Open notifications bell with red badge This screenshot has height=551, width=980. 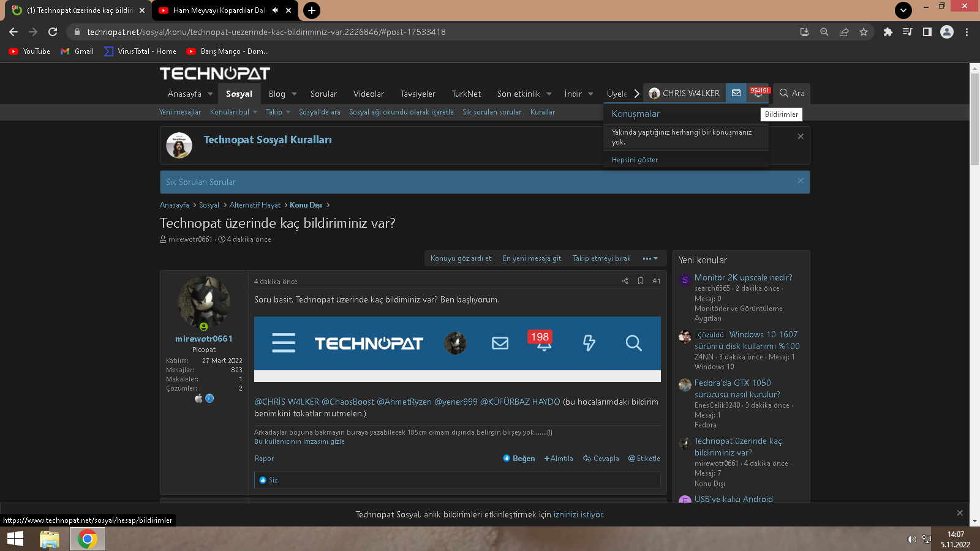758,94
